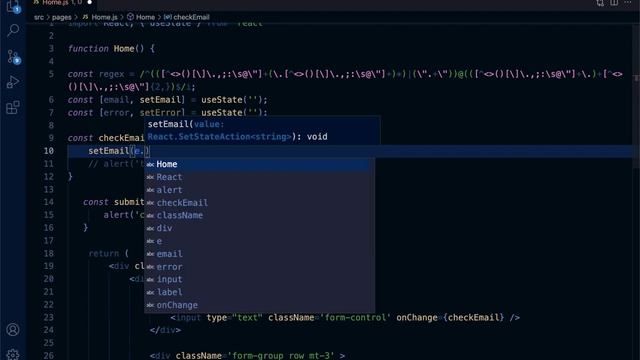
Task: Choose e from the suggestion list
Action: click(x=259, y=241)
